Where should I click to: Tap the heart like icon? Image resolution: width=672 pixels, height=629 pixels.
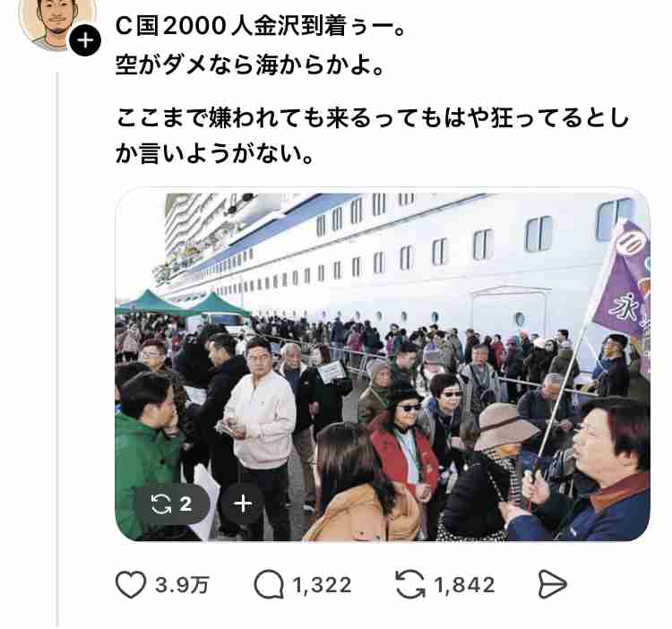131,584
